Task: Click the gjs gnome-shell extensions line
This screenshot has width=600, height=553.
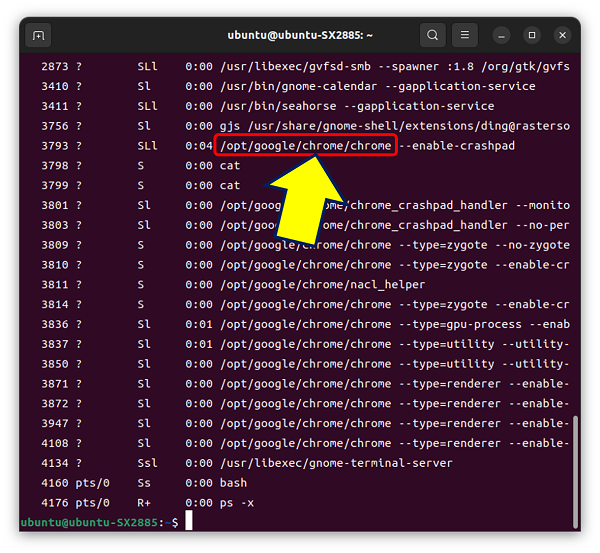Action: [x=305, y=126]
